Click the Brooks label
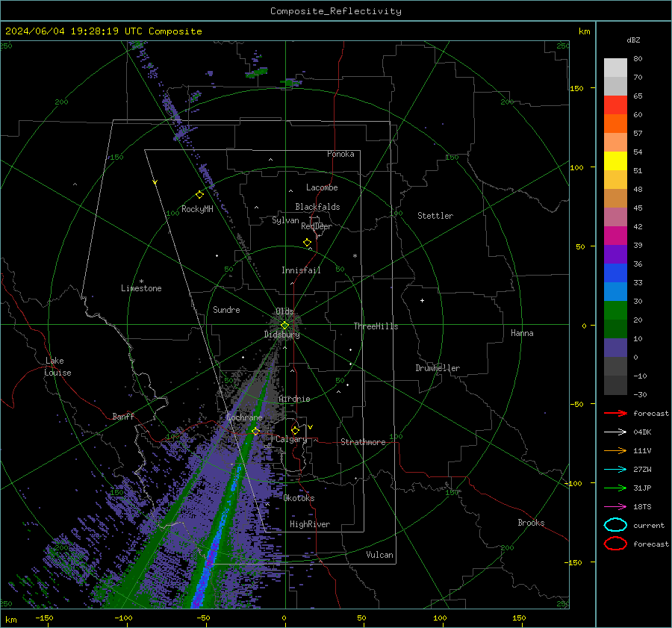 coord(531,523)
